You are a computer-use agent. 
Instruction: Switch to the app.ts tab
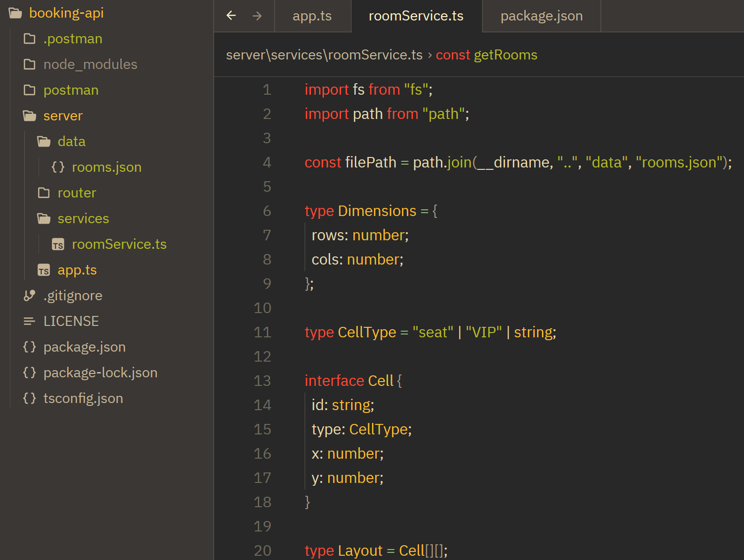(x=312, y=16)
